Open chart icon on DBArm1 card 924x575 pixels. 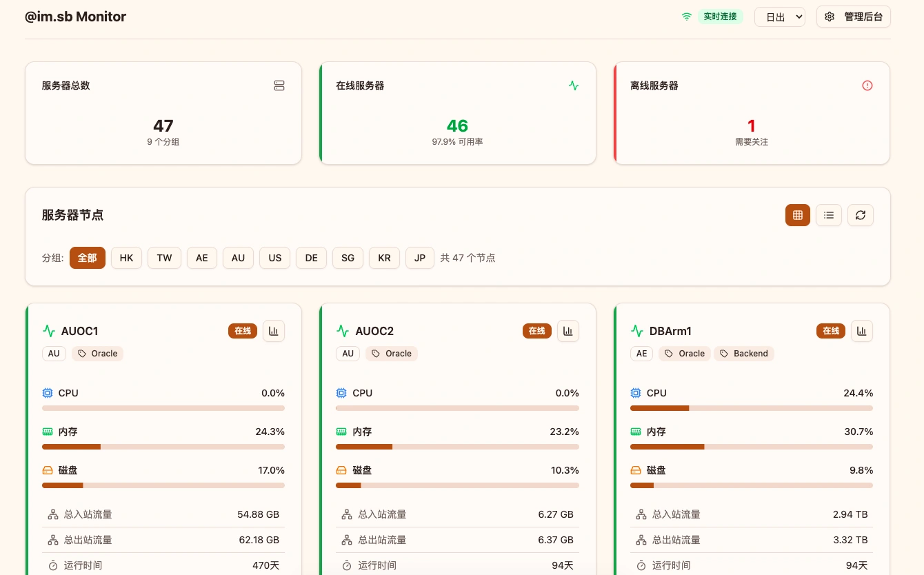click(x=862, y=331)
